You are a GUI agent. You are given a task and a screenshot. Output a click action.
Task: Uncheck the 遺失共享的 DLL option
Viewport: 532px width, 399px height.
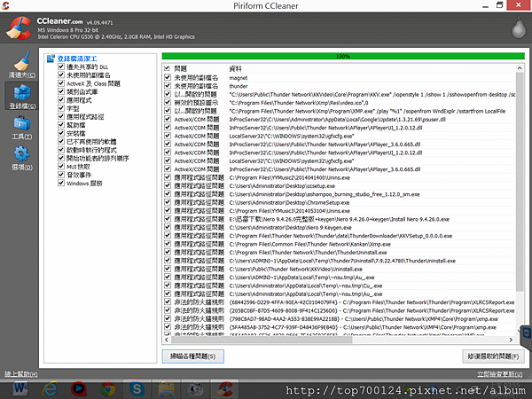click(61, 66)
